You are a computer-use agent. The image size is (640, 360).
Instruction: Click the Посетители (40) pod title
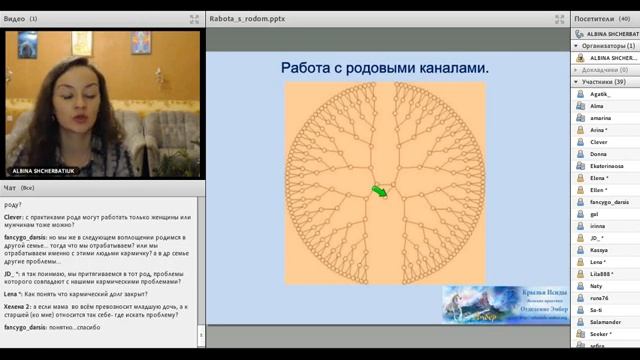pos(602,19)
